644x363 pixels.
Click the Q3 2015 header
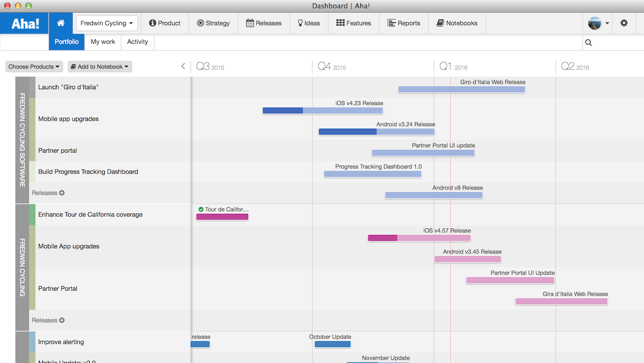point(210,66)
